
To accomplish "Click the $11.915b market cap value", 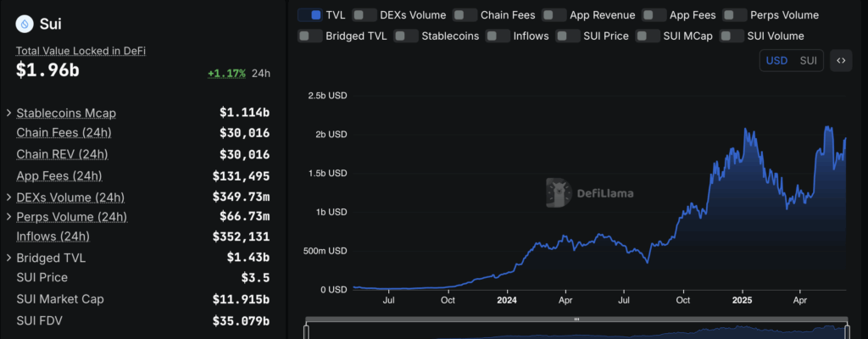I will pos(241,299).
